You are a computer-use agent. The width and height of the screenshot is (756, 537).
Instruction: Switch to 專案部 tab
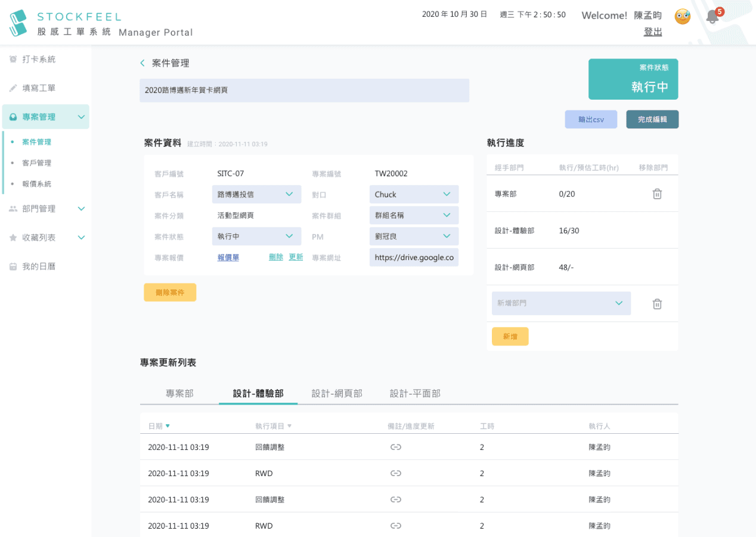(179, 393)
